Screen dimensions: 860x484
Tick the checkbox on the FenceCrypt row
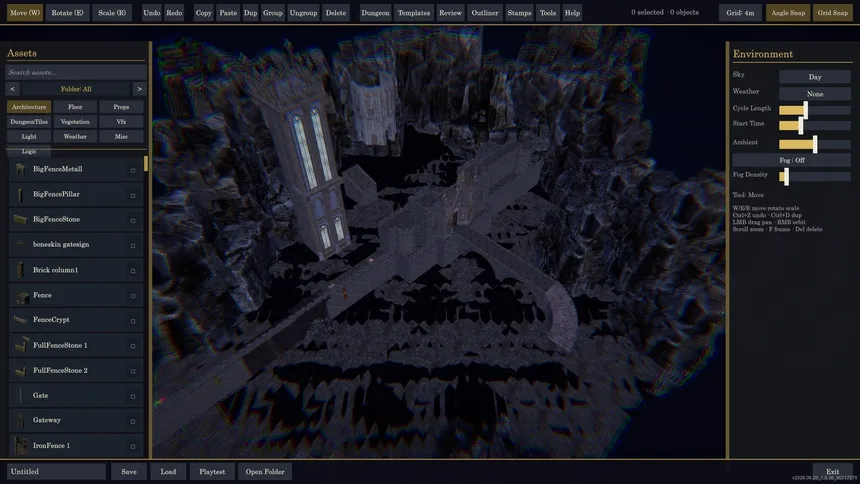[133, 321]
